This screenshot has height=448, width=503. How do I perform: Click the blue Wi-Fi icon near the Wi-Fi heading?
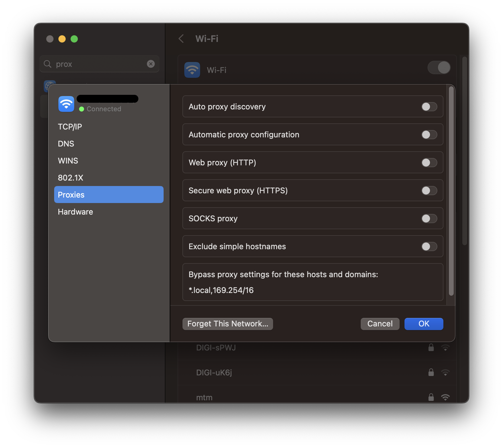[x=192, y=70]
